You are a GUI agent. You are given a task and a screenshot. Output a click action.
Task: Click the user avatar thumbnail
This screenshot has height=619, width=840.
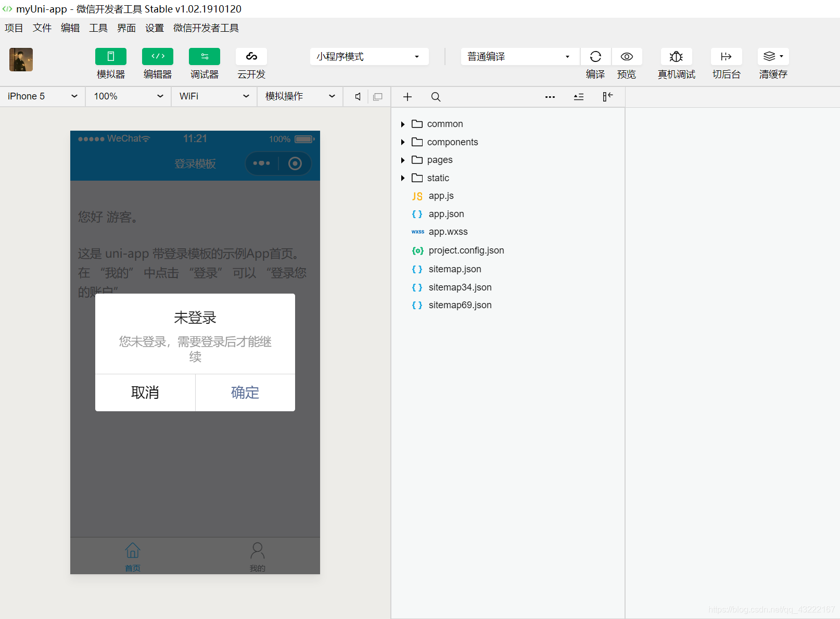coord(21,59)
